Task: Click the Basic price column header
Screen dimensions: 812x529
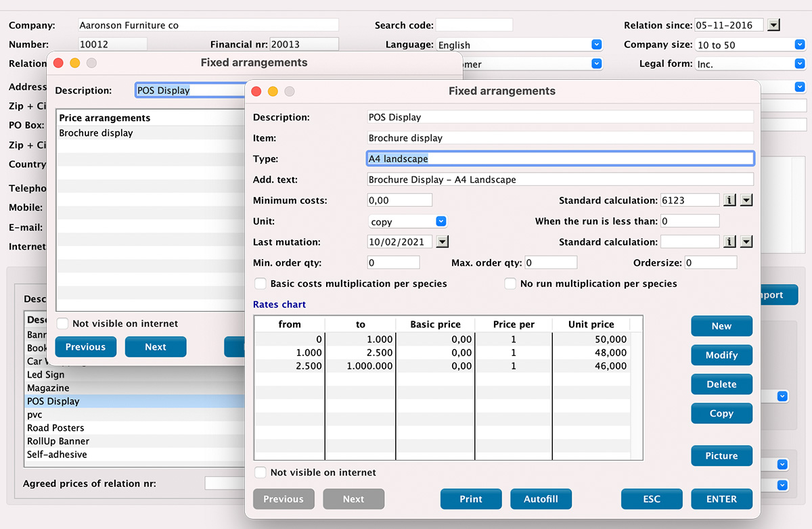Action: (x=435, y=324)
